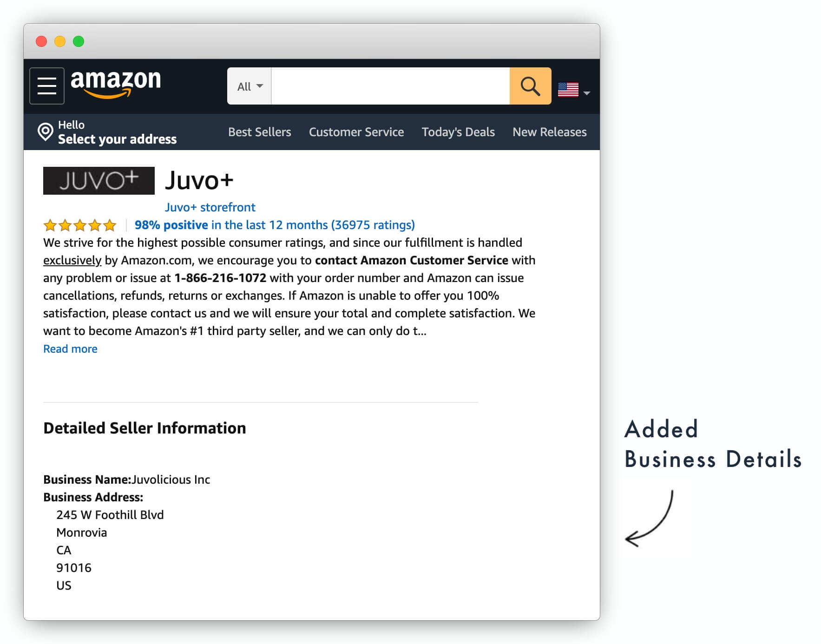The image size is (821, 644).
Task: Click the Juvo+ seller logo image
Action: coord(99,181)
